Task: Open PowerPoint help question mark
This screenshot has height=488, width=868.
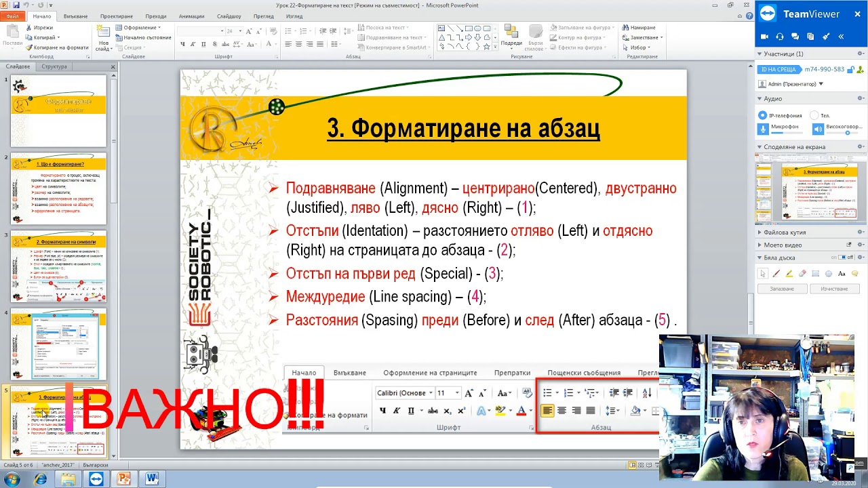Action: point(749,16)
